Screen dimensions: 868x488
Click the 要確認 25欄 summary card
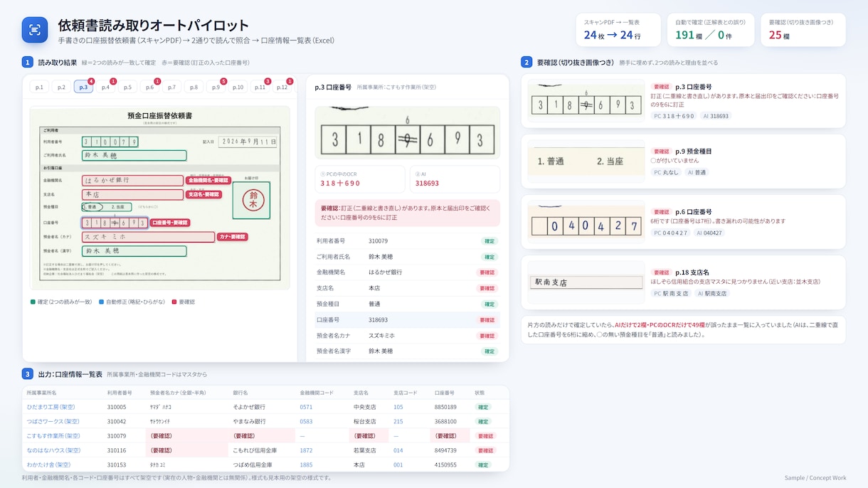point(803,30)
